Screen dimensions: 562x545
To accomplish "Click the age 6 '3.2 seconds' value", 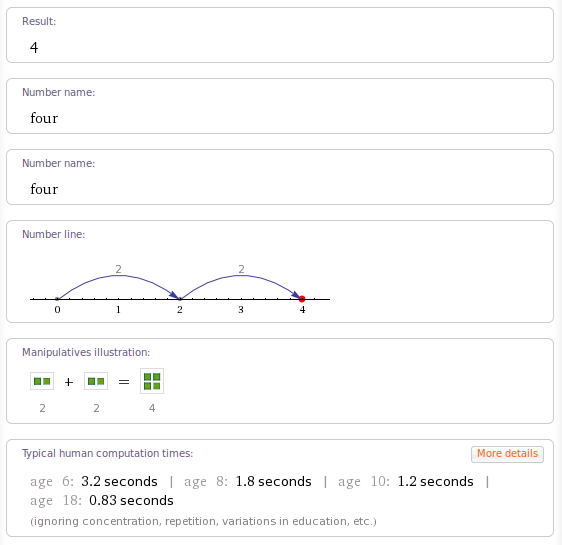I will coord(119,482).
